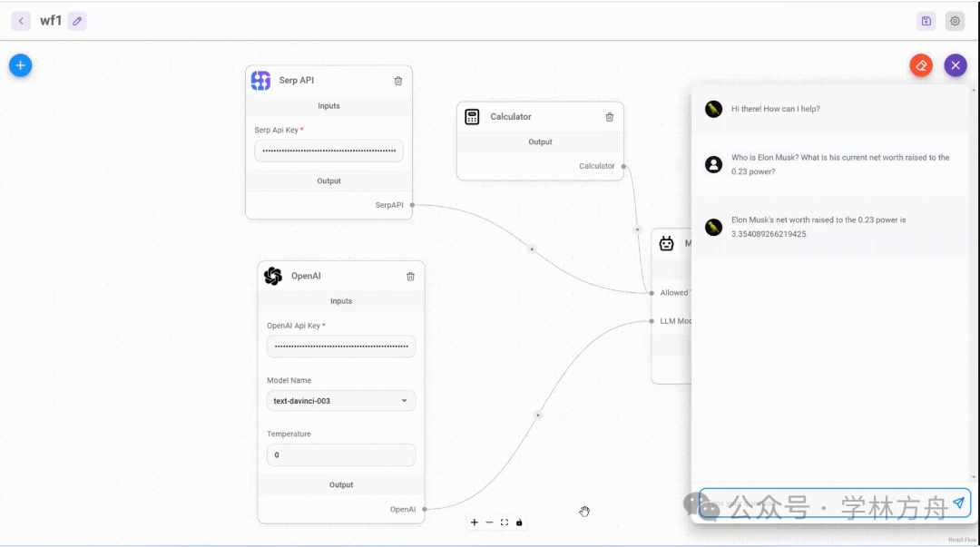Fit view using the canvas fullscreen control

505,523
